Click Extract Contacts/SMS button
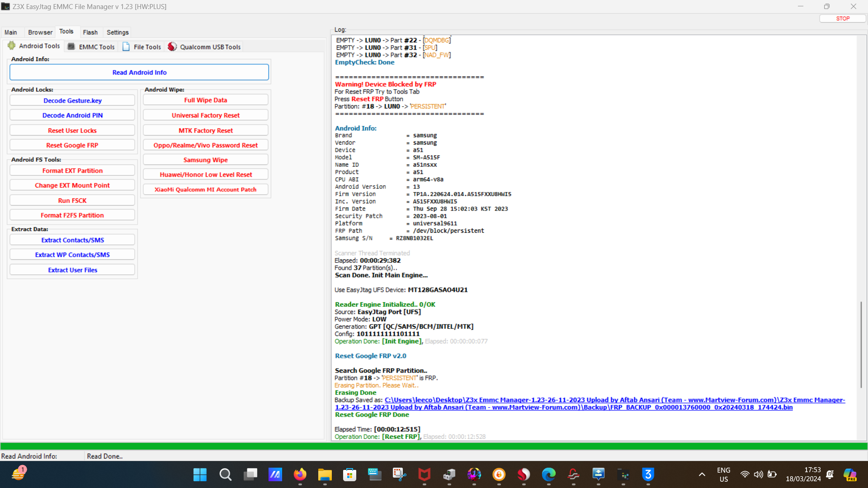This screenshot has height=488, width=868. coord(72,240)
